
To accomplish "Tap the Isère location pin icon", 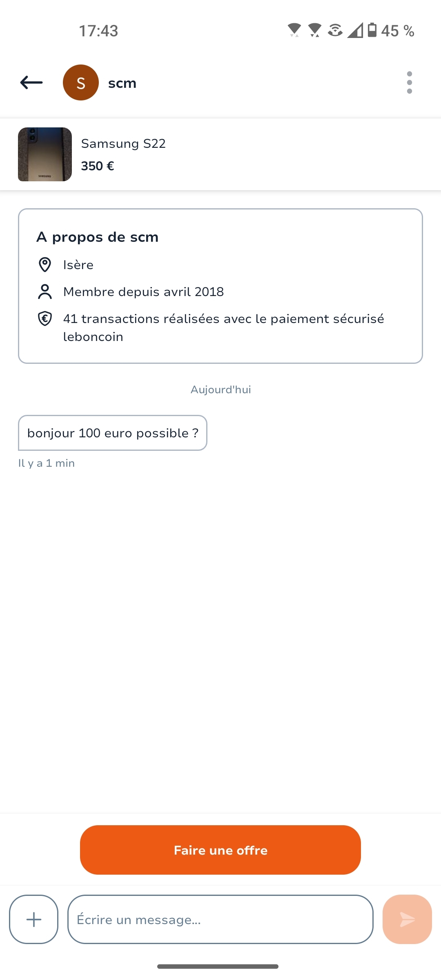I will pos(45,265).
